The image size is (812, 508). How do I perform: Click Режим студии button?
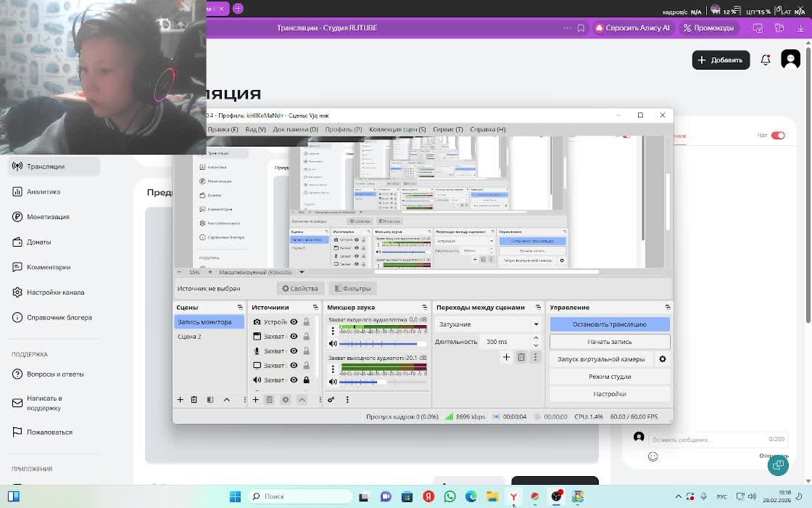click(610, 377)
